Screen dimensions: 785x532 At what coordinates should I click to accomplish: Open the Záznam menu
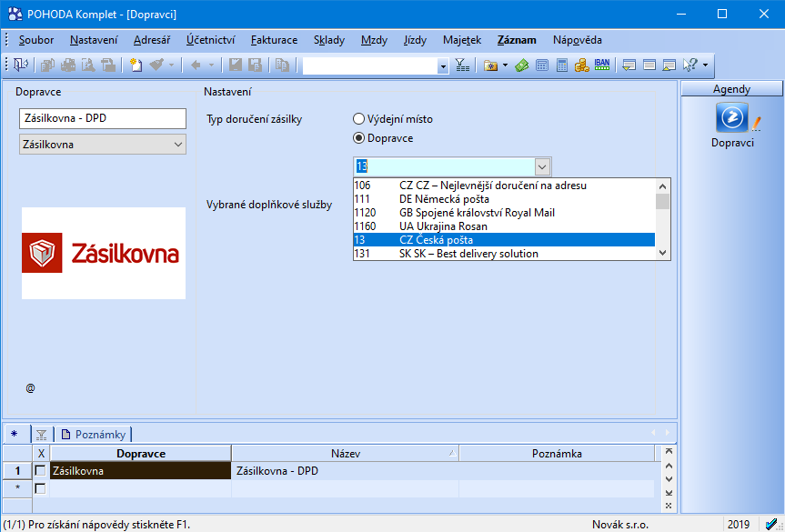[x=517, y=40]
